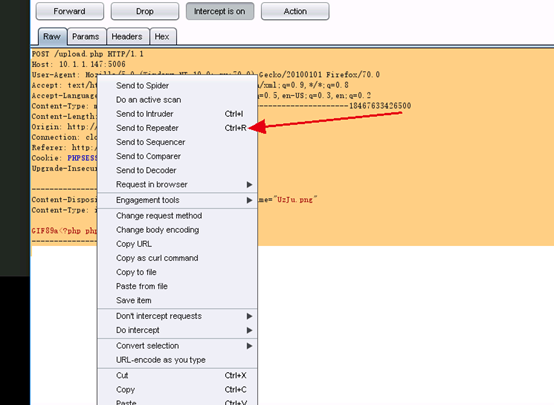Expand Do intercept submenu

click(x=177, y=330)
